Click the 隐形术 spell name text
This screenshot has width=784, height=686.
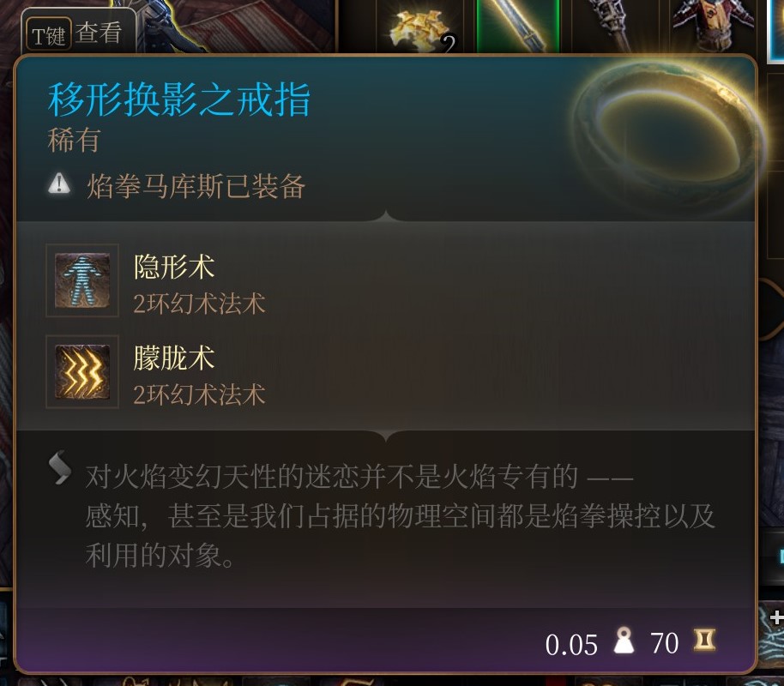[174, 266]
